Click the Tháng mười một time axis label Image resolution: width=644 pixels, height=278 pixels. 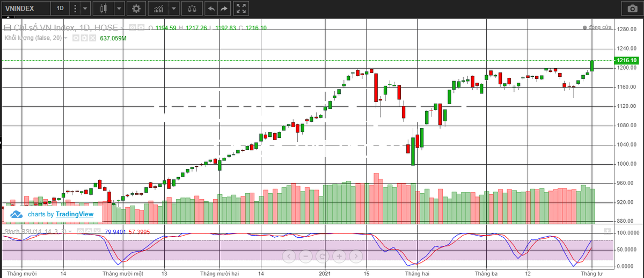pos(123,273)
